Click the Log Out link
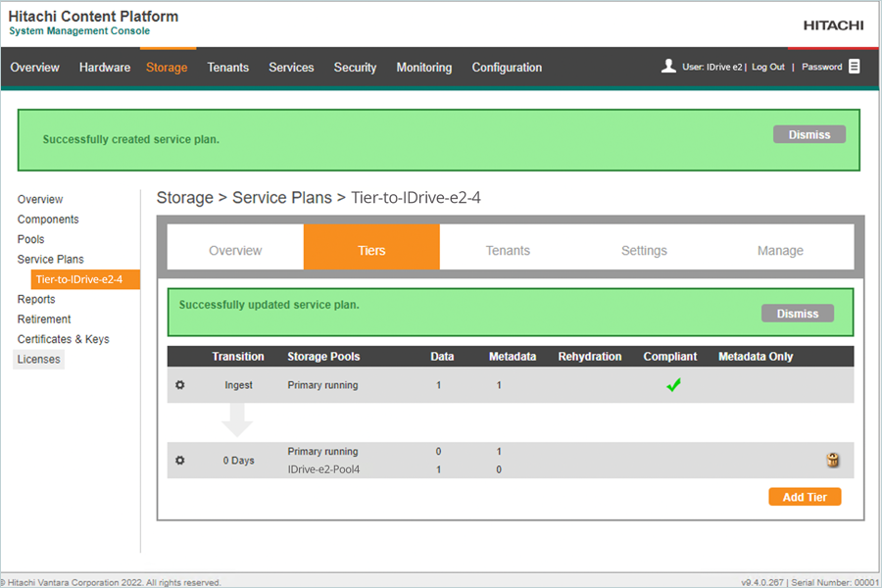 click(767, 68)
